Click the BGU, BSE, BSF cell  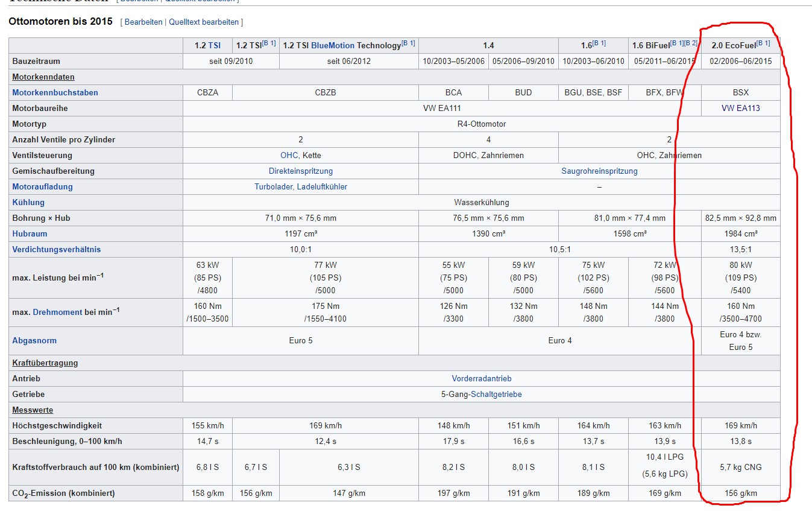coord(593,92)
